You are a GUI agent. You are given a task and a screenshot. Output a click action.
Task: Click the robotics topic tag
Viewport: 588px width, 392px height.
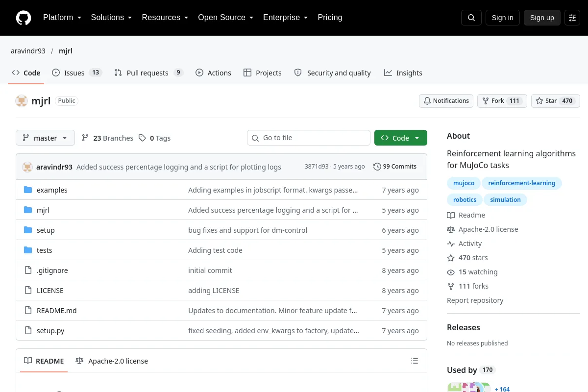[x=465, y=199]
